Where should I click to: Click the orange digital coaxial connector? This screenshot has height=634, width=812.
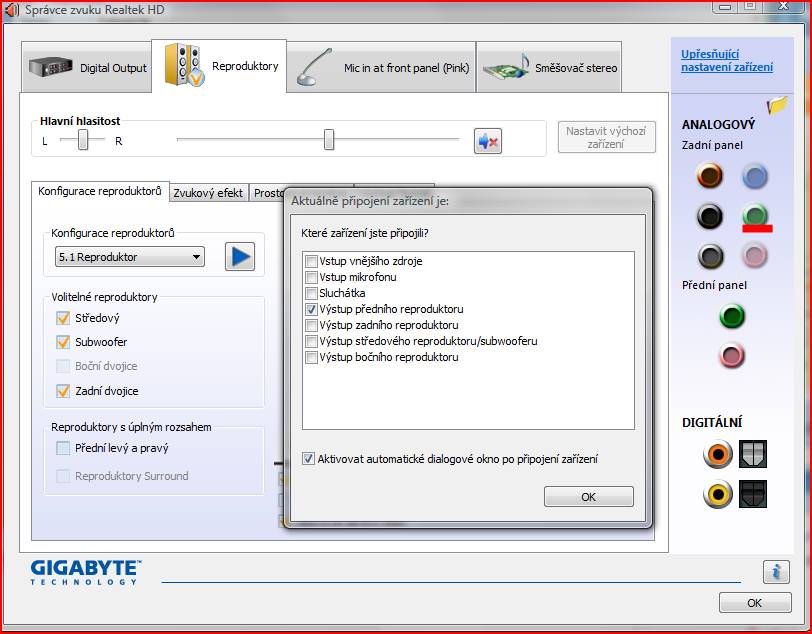click(717, 454)
